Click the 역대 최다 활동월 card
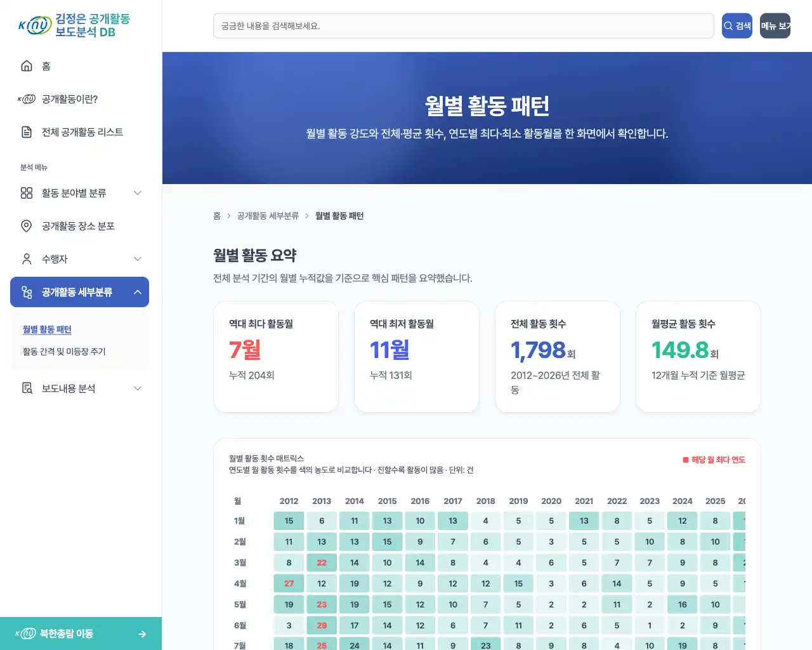 pos(276,357)
